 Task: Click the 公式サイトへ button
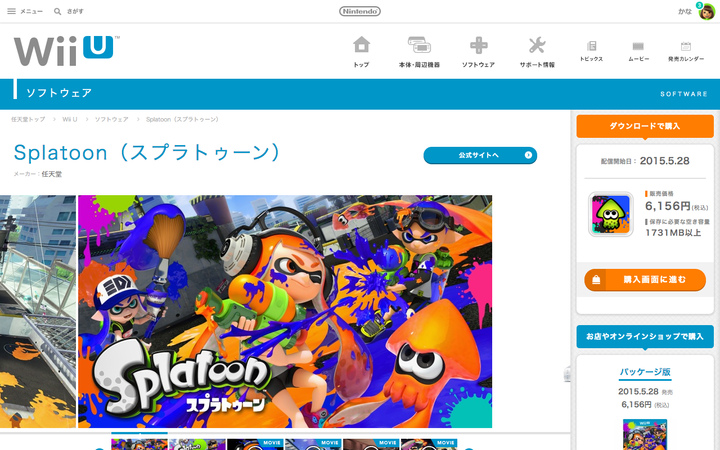pyautogui.click(x=480, y=155)
